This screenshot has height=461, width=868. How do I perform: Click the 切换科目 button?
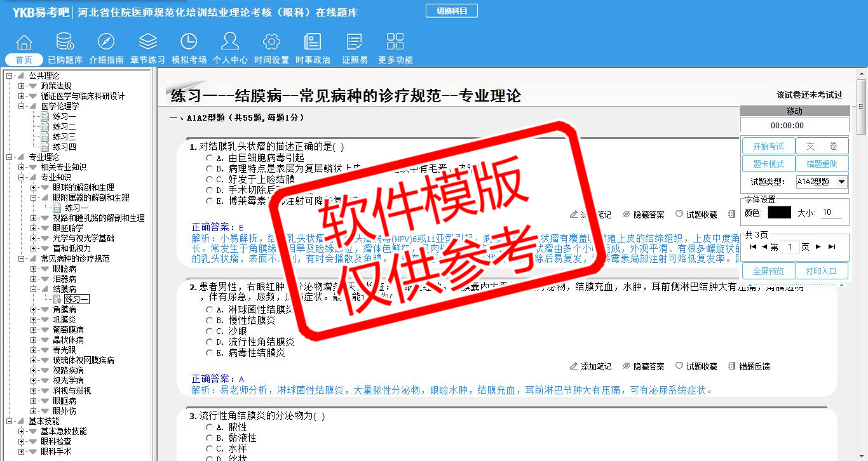(451, 11)
